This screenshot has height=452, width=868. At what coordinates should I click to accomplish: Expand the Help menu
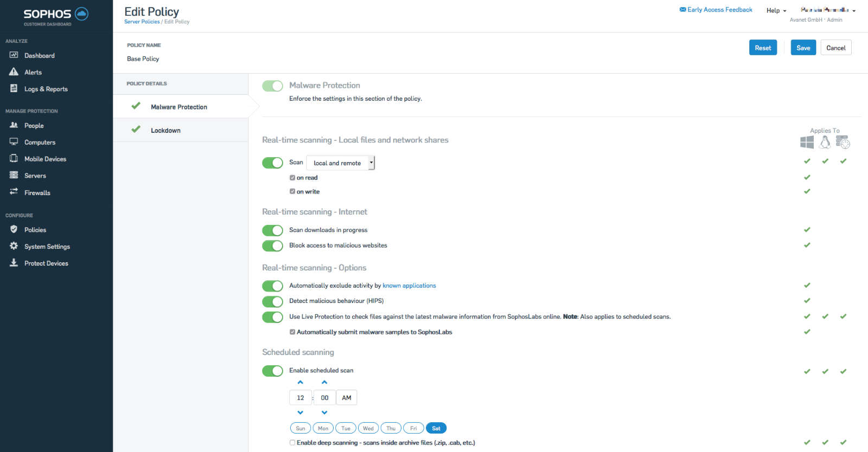[x=776, y=10]
